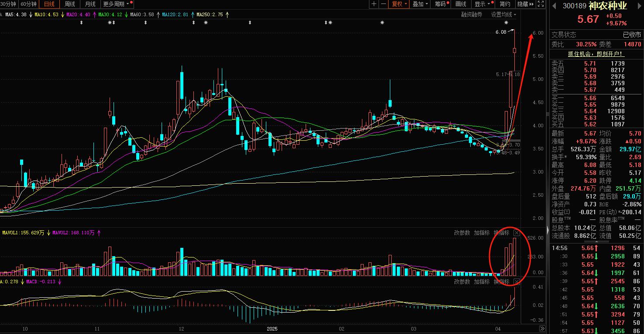The width and height of the screenshot is (644, 334).
Task: Click the zoom out minus icon
Action: tap(383, 4)
